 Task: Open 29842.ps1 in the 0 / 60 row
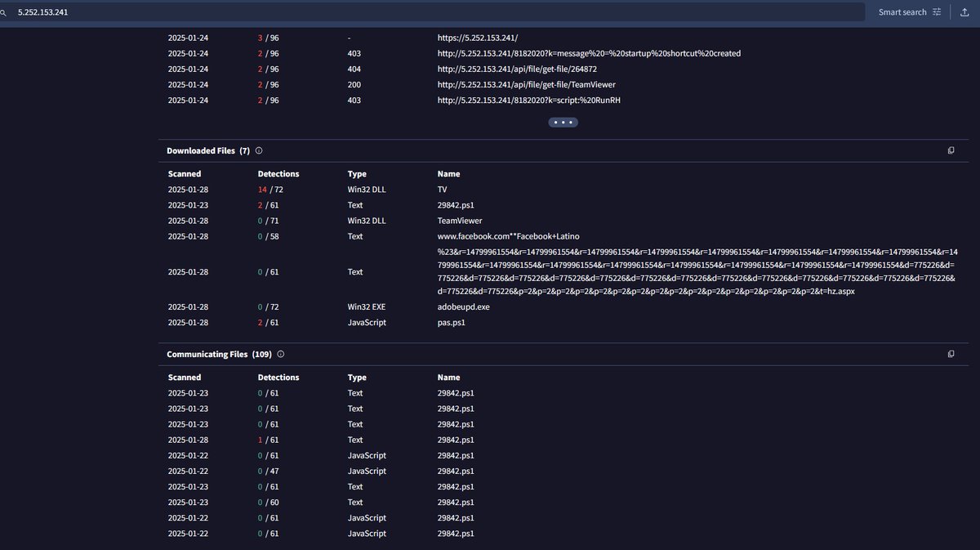(456, 502)
